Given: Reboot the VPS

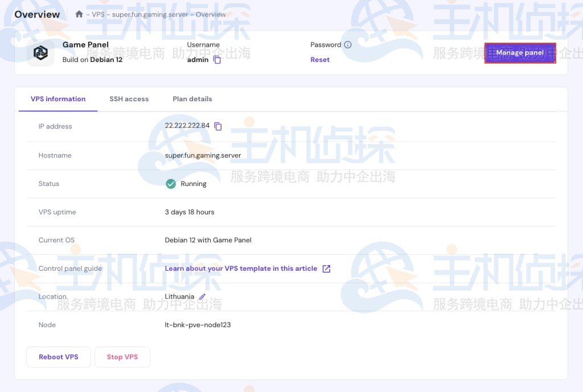Looking at the screenshot, I should [x=58, y=357].
